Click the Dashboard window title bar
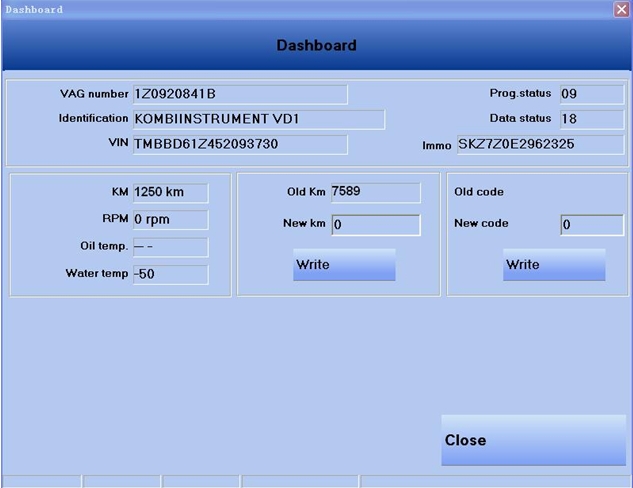The image size is (633, 488). [x=300, y=9]
